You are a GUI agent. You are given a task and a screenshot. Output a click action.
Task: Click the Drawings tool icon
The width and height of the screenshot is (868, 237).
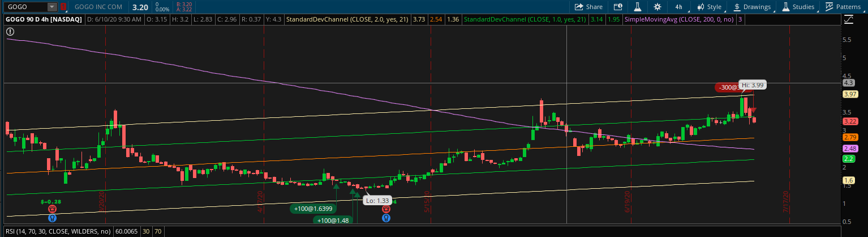coord(737,7)
